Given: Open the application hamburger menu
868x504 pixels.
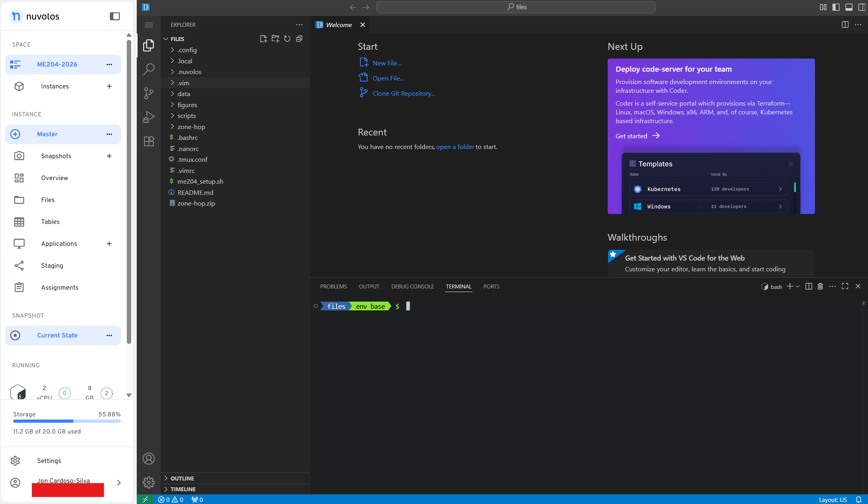Looking at the screenshot, I should point(149,25).
